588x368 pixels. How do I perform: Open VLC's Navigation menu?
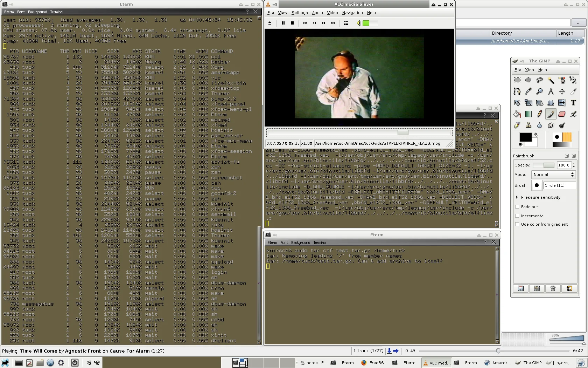coord(352,13)
